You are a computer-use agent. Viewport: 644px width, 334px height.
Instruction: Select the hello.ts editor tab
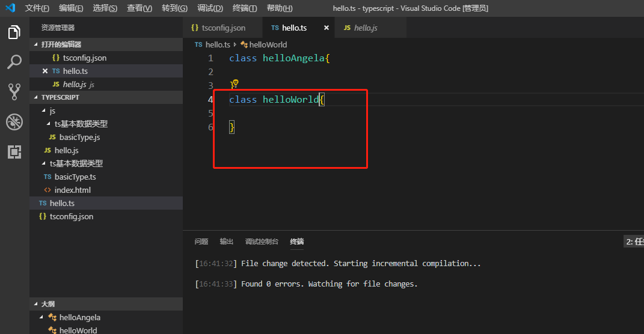click(x=299, y=28)
